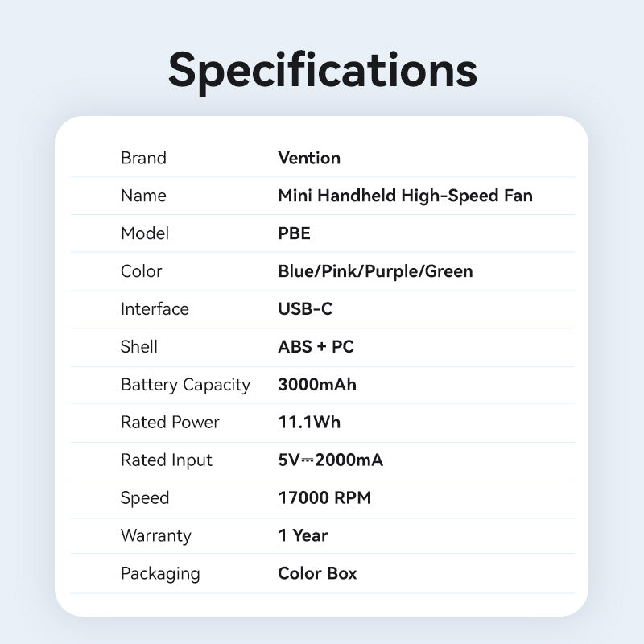This screenshot has height=644, width=644.
Task: Click the Rated Power label
Action: click(x=170, y=423)
